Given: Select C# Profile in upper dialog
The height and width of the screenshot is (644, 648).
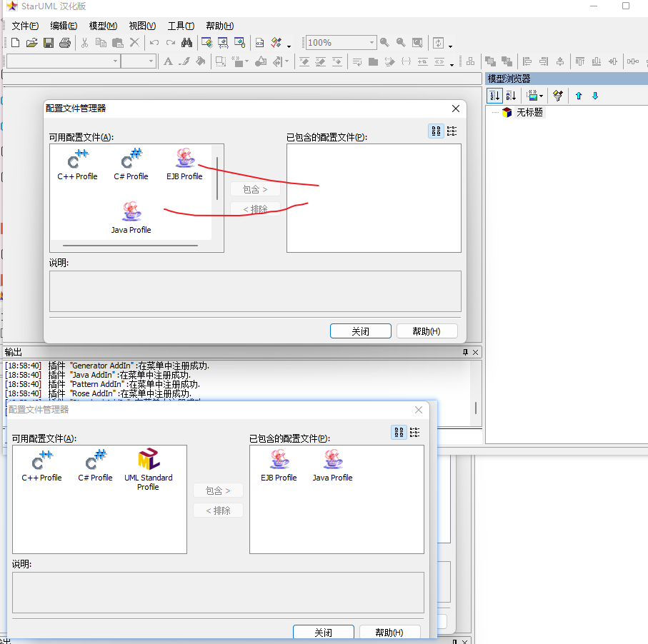Looking at the screenshot, I should pos(131,164).
